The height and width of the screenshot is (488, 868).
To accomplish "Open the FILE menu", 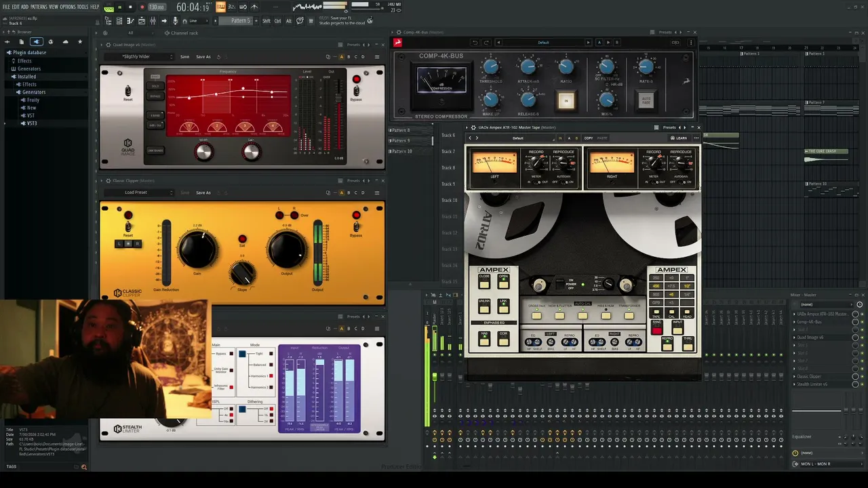I will coord(6,7).
